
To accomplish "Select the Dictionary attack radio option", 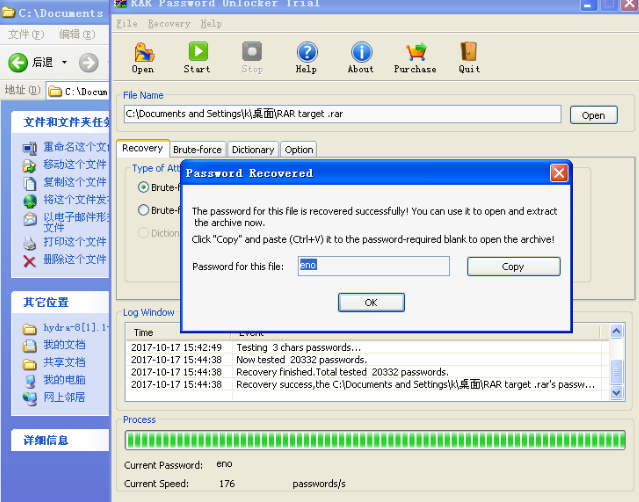I will (x=143, y=233).
